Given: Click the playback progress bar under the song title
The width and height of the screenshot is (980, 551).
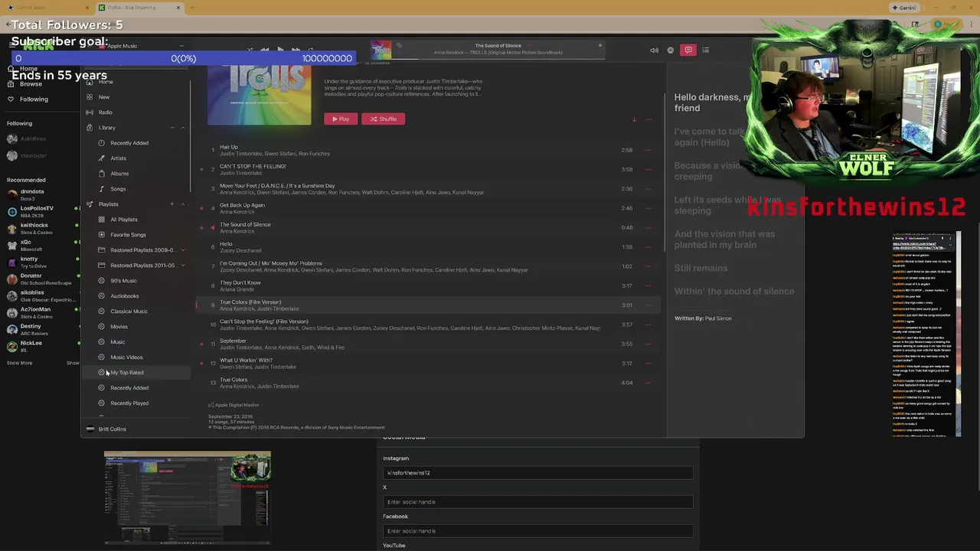Looking at the screenshot, I should pyautogui.click(x=498, y=58).
